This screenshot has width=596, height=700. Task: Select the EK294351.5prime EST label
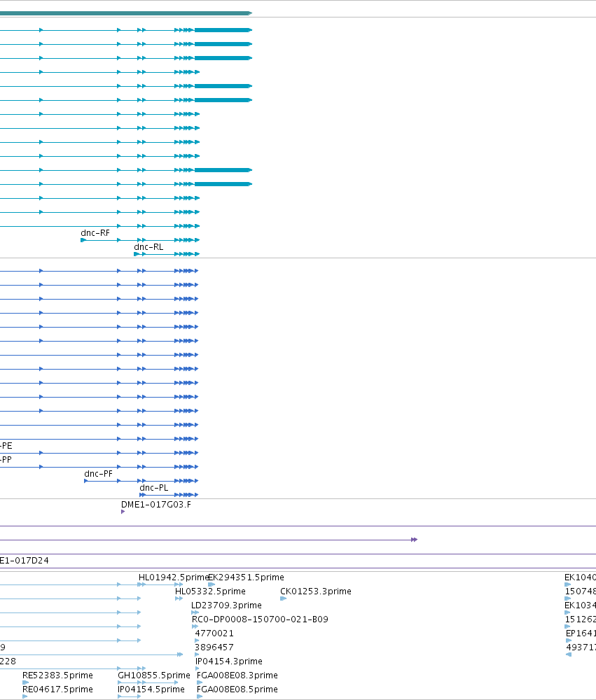247,577
